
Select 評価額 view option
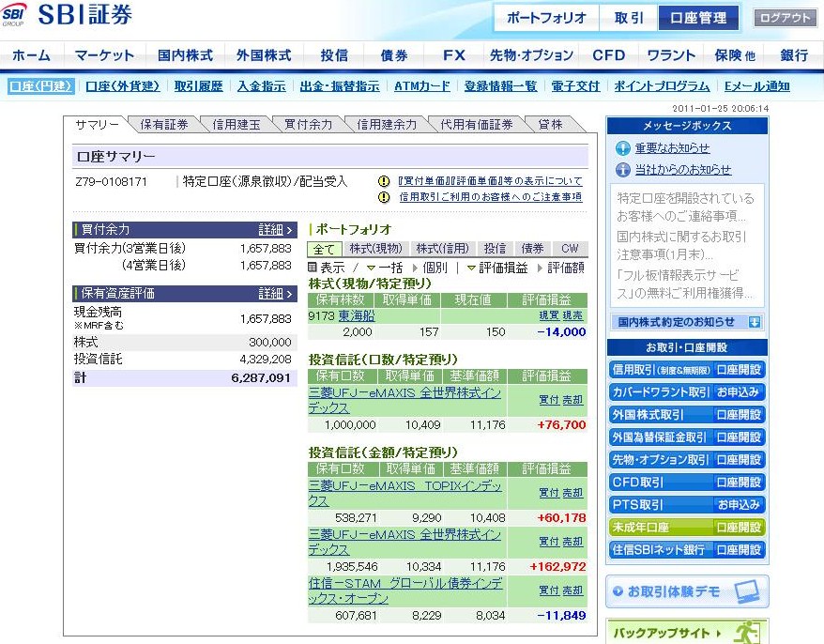pyautogui.click(x=560, y=268)
